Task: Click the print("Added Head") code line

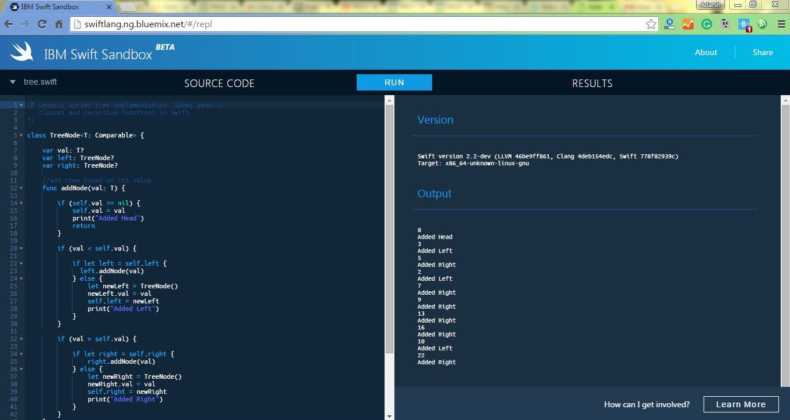Action: click(108, 218)
